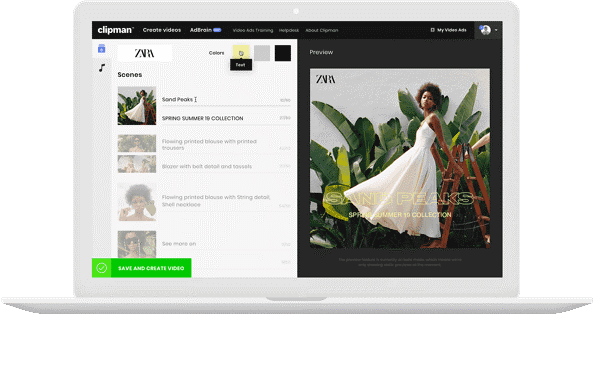Image resolution: width=599 pixels, height=372 pixels.
Task: Edit 'Flowing printed blouse with printed trousers' field
Action: tap(226, 144)
